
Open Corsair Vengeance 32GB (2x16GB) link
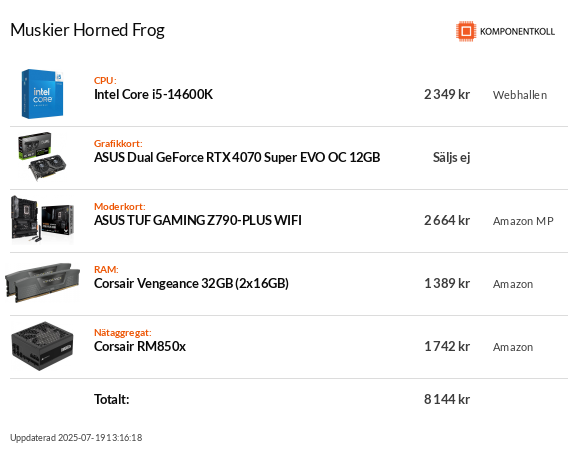(x=191, y=283)
